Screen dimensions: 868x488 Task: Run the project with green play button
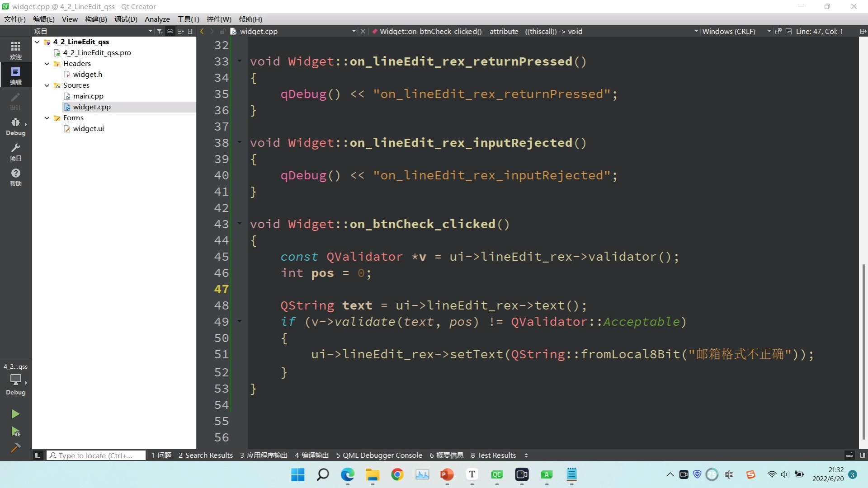click(x=15, y=414)
